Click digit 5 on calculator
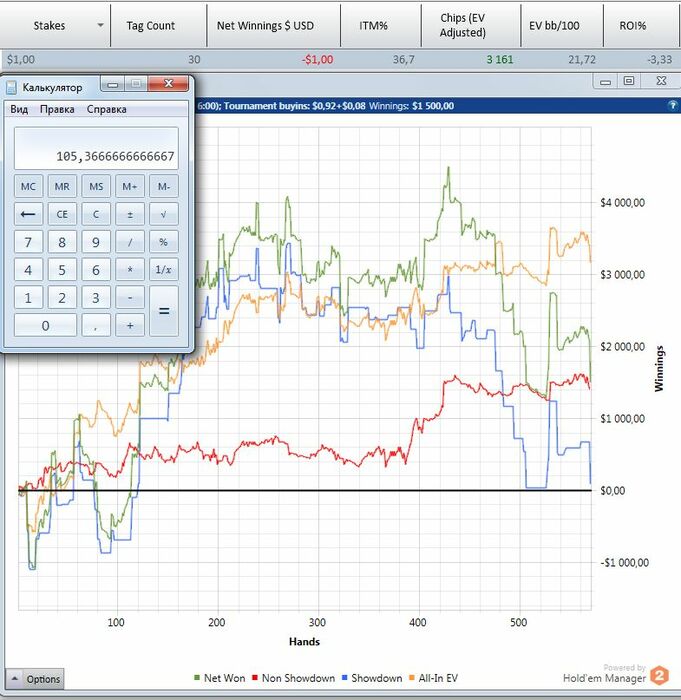681x700 pixels. point(62,270)
